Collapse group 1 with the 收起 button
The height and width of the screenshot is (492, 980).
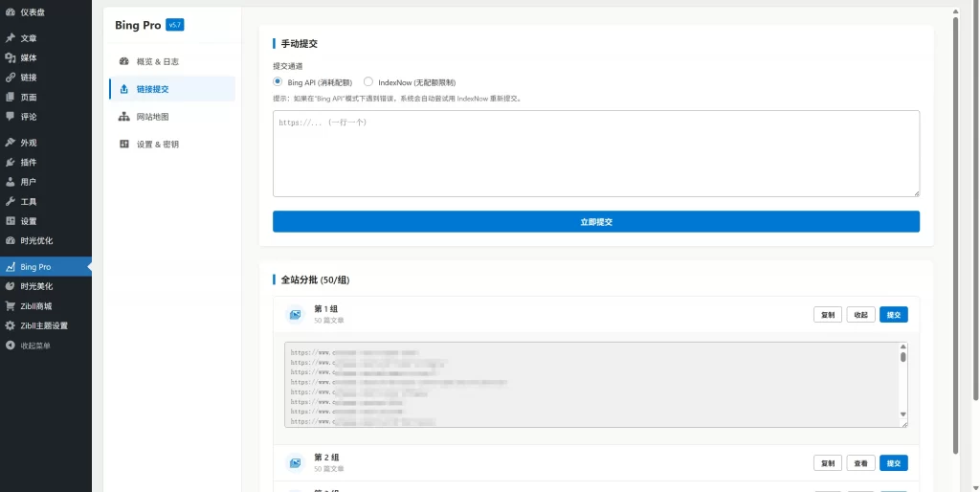coord(860,315)
